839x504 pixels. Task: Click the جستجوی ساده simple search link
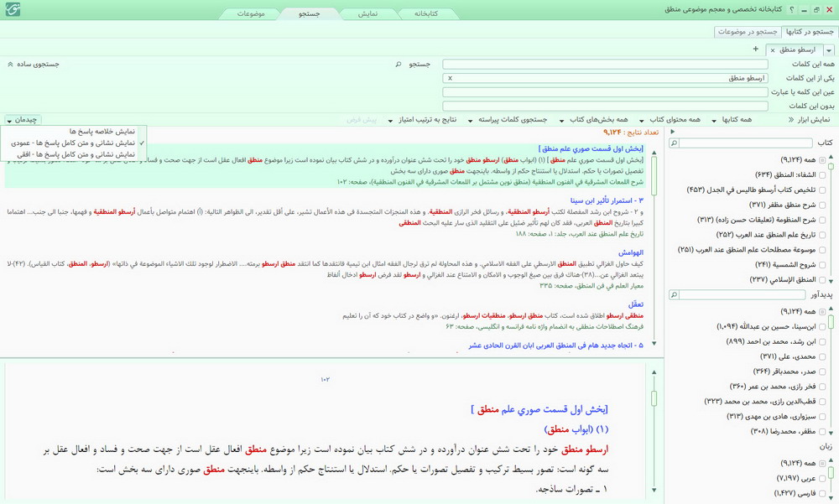(x=38, y=65)
